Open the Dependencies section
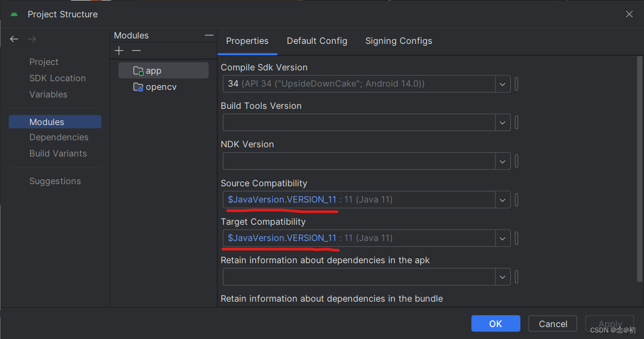The image size is (644, 339). coord(59,137)
